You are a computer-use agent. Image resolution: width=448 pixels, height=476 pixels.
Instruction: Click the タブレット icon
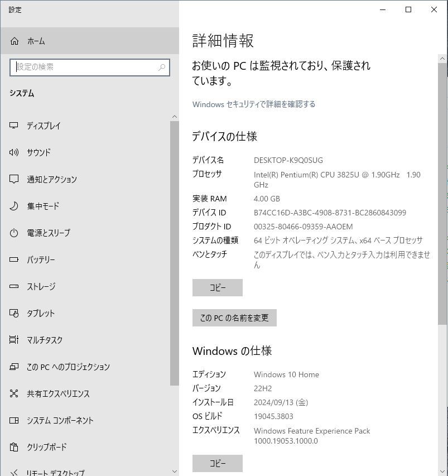14,313
